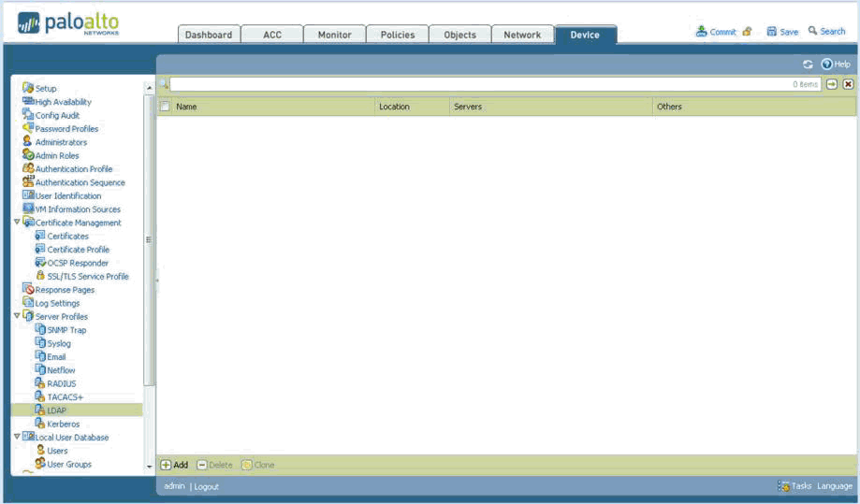Open the Network tab

[521, 35]
